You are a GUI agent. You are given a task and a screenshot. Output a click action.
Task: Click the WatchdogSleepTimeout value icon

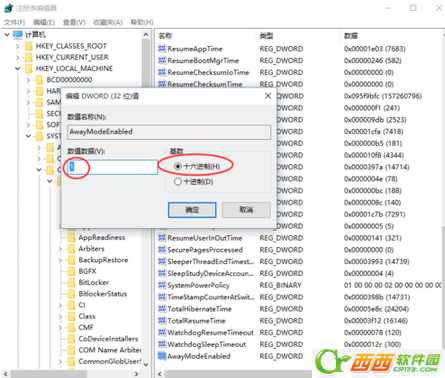162,344
